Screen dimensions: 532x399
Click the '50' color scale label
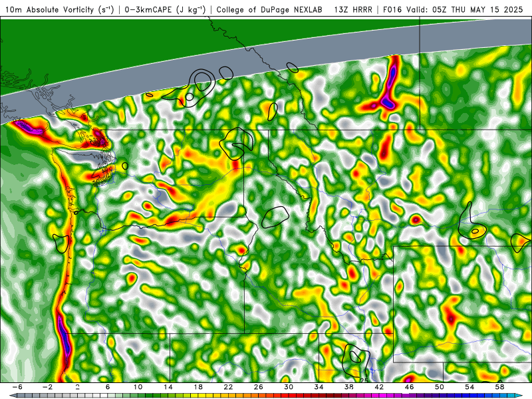point(440,387)
